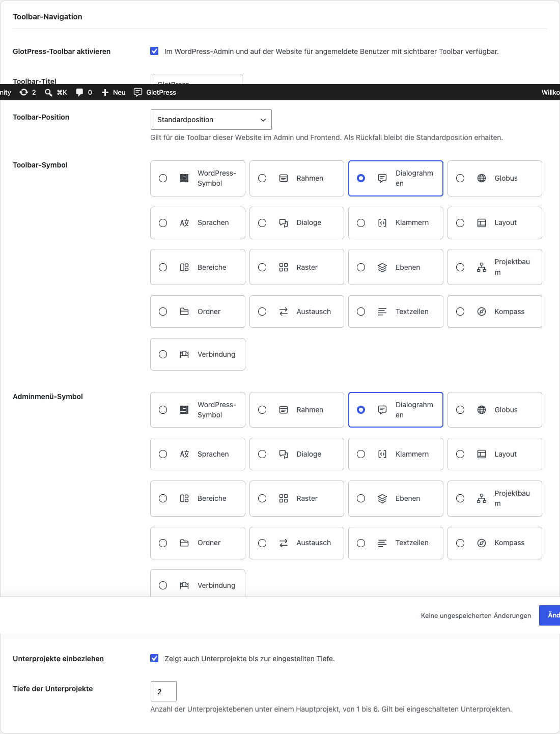
Task: Select Austausch radio under Toolbar-Symbol
Action: [262, 312]
